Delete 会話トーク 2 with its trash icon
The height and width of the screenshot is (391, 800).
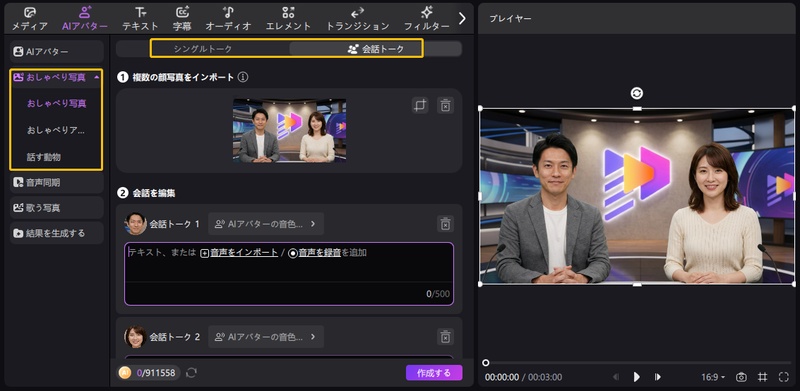click(x=445, y=337)
